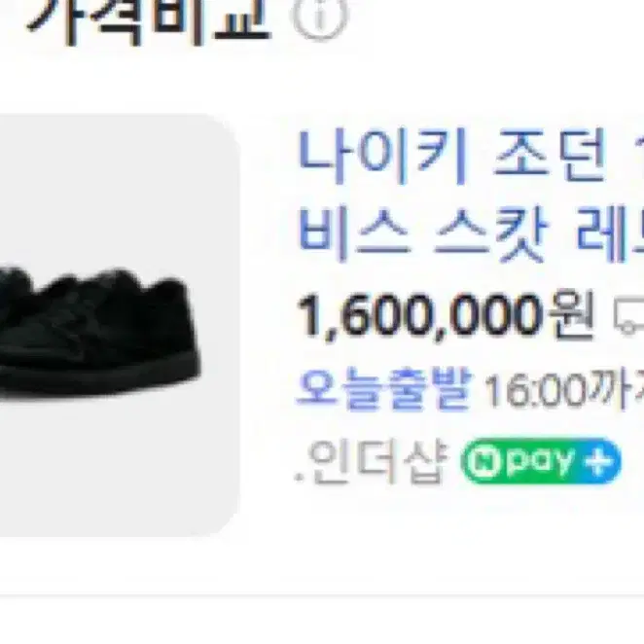Click the 16:00까지 shipping cutoff text
This screenshot has height=644, width=644.
coord(564,389)
